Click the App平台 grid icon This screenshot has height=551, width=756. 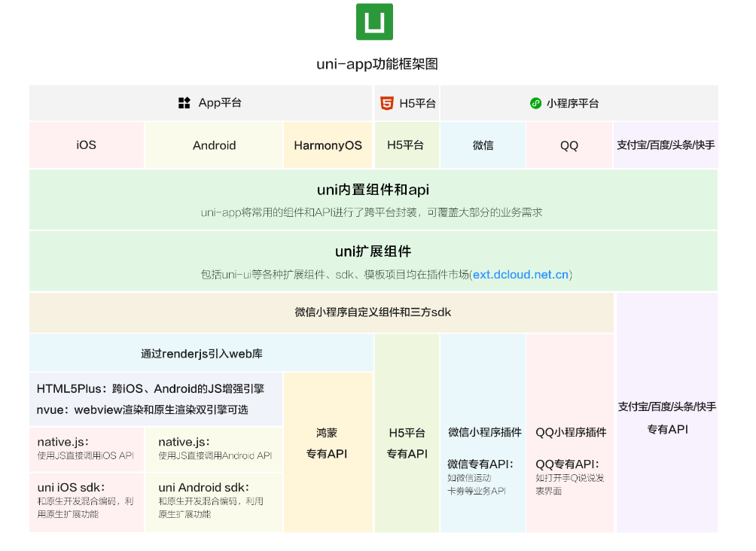click(184, 103)
